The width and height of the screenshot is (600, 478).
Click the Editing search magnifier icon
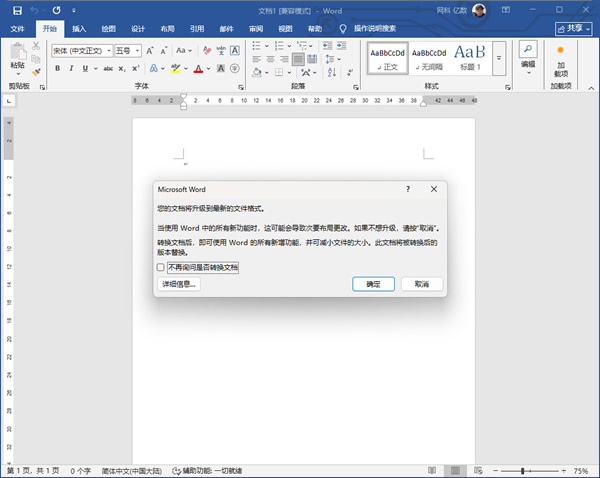pos(528,49)
